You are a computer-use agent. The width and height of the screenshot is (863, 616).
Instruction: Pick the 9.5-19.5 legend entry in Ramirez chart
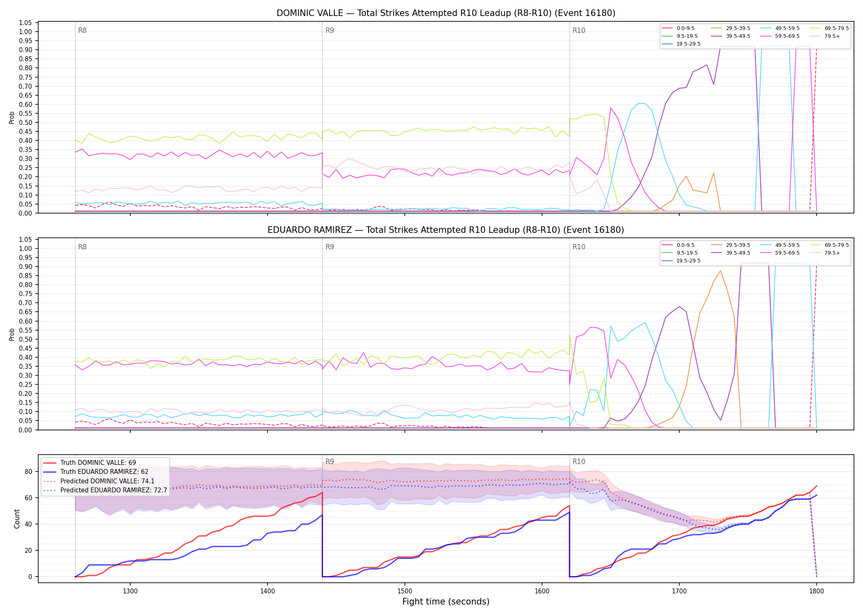(x=680, y=253)
